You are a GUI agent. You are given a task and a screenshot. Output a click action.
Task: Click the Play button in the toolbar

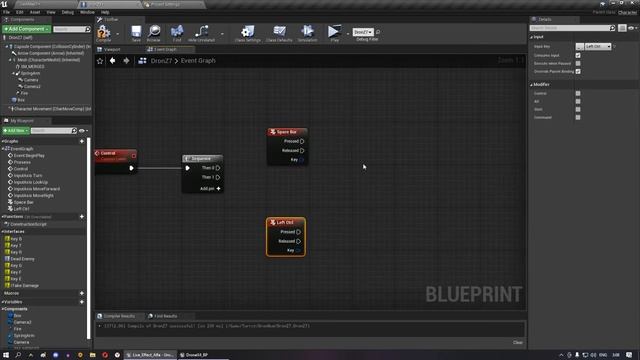334,32
